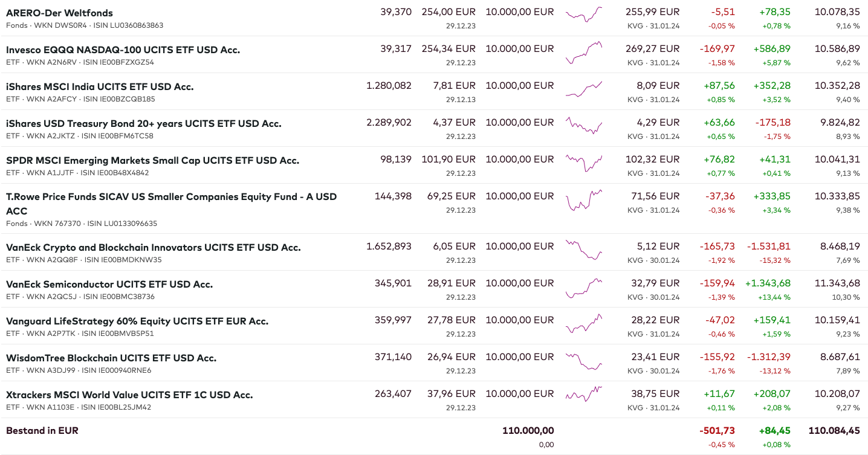This screenshot has width=868, height=455.
Task: Select Xtrackers MSCI World Value ETF
Action: (x=129, y=395)
